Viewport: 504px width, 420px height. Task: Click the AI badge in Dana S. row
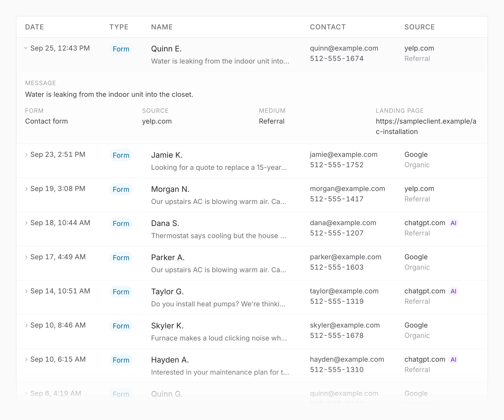(453, 223)
